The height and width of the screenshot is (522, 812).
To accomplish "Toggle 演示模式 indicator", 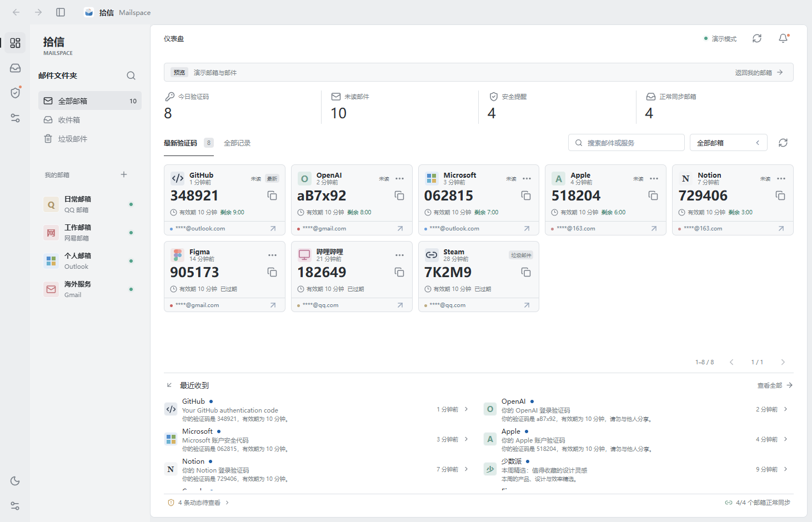I will [720, 39].
